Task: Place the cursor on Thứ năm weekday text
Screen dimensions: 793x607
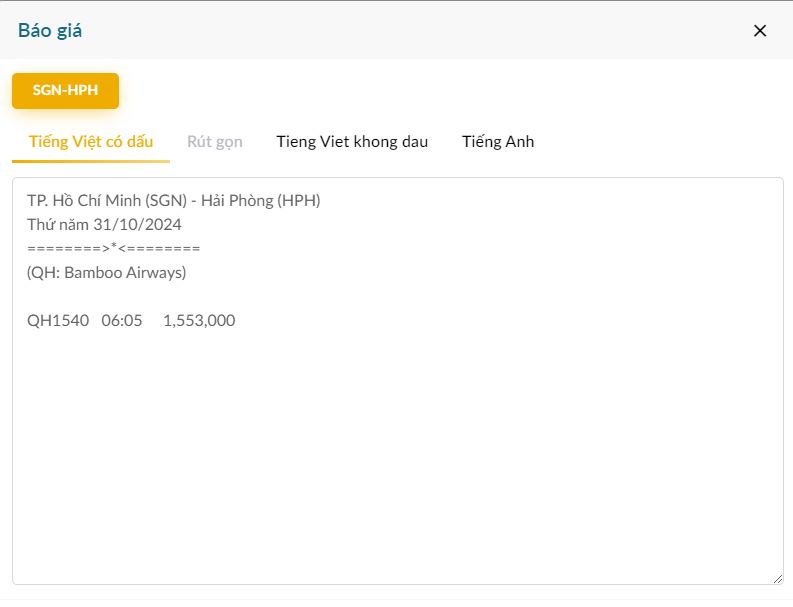Action: 57,224
